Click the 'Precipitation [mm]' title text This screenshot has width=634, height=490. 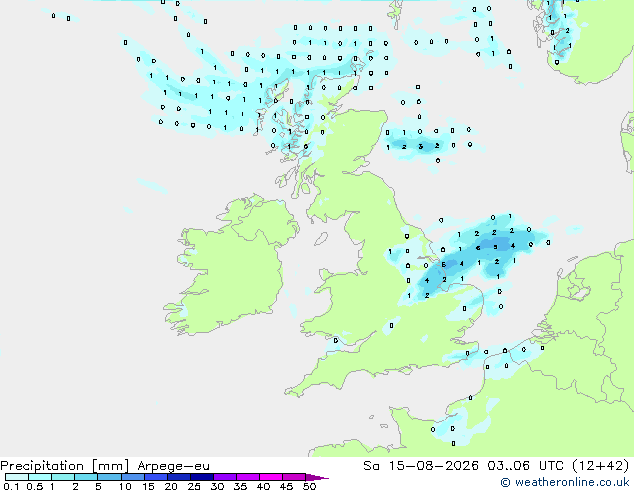(65, 466)
